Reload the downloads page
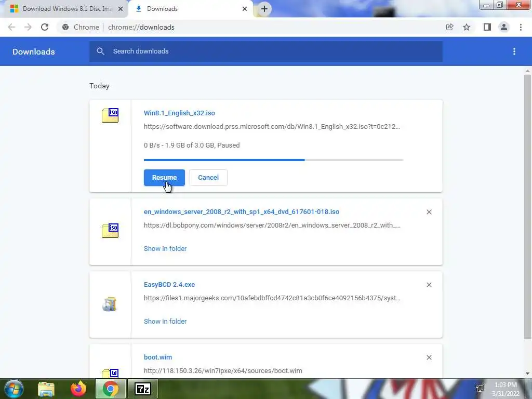Screen dimensions: 532x399 tap(45, 27)
